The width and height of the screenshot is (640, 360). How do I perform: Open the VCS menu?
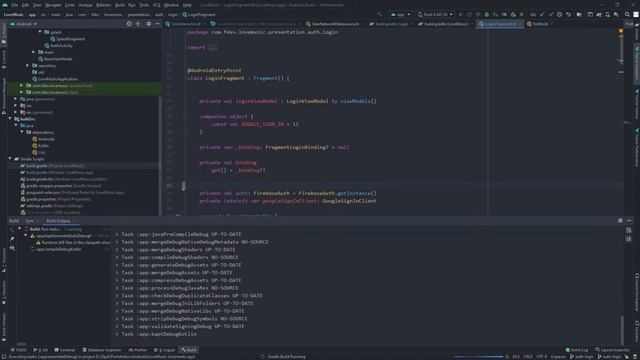[156, 5]
